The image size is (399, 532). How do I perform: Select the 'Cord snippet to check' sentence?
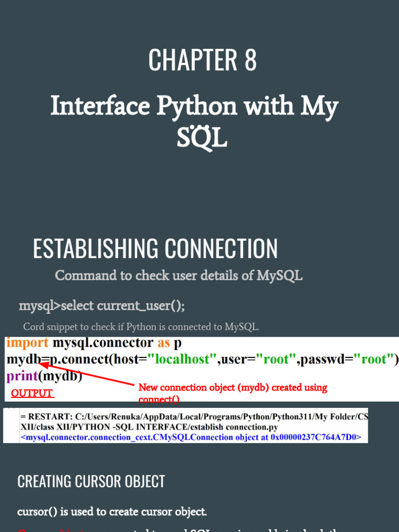(x=141, y=327)
